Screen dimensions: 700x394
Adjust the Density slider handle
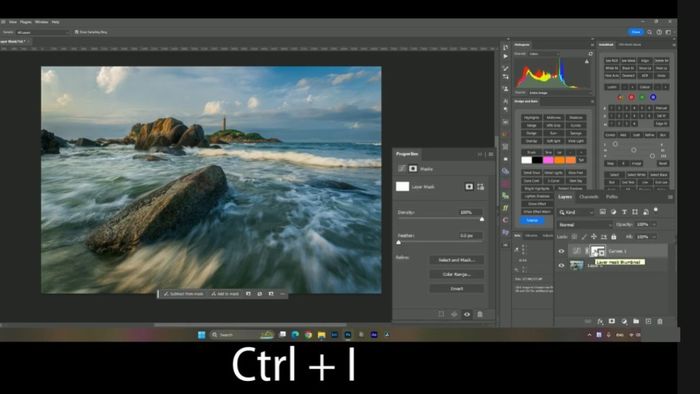pyautogui.click(x=482, y=219)
